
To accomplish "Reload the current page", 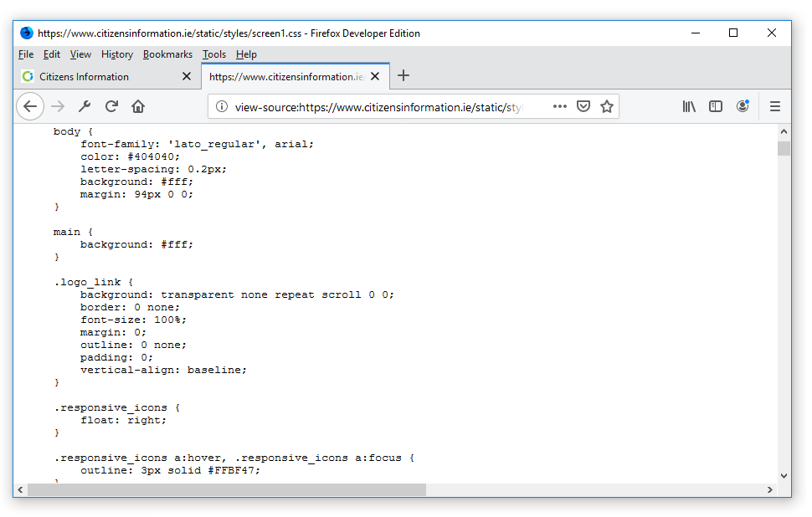I will tap(111, 106).
